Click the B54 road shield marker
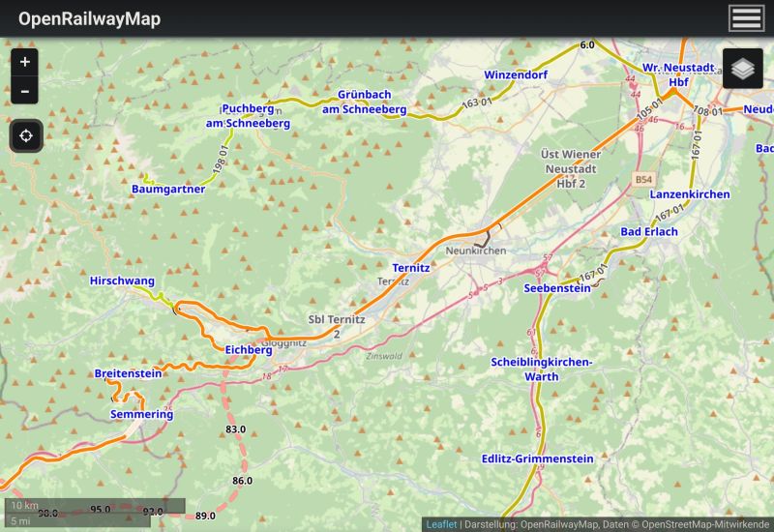774x532 pixels. (x=643, y=180)
